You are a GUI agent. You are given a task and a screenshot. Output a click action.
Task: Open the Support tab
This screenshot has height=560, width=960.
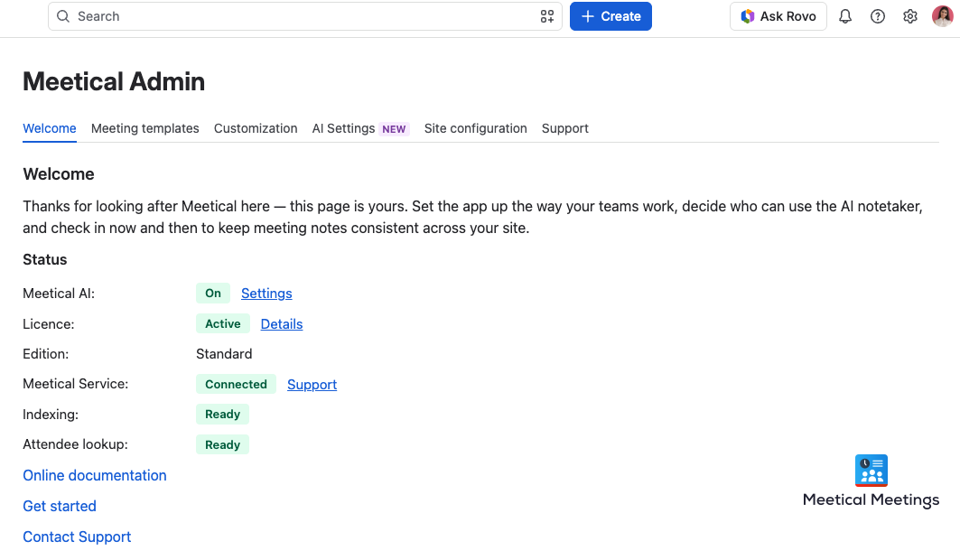tap(565, 128)
